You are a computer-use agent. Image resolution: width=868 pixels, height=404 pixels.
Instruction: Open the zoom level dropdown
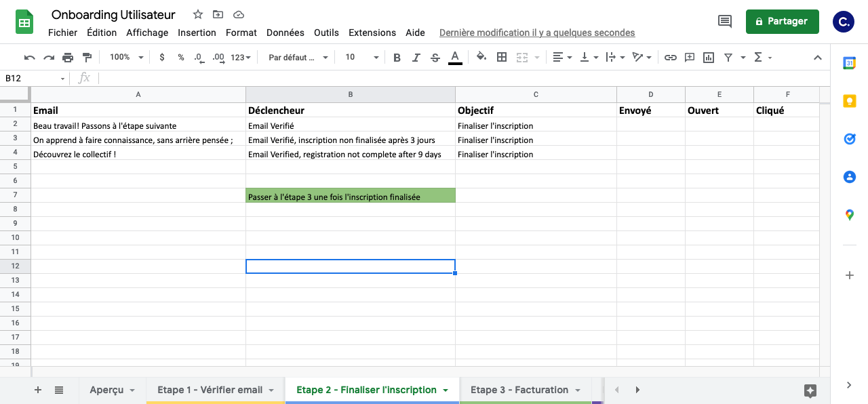point(125,57)
